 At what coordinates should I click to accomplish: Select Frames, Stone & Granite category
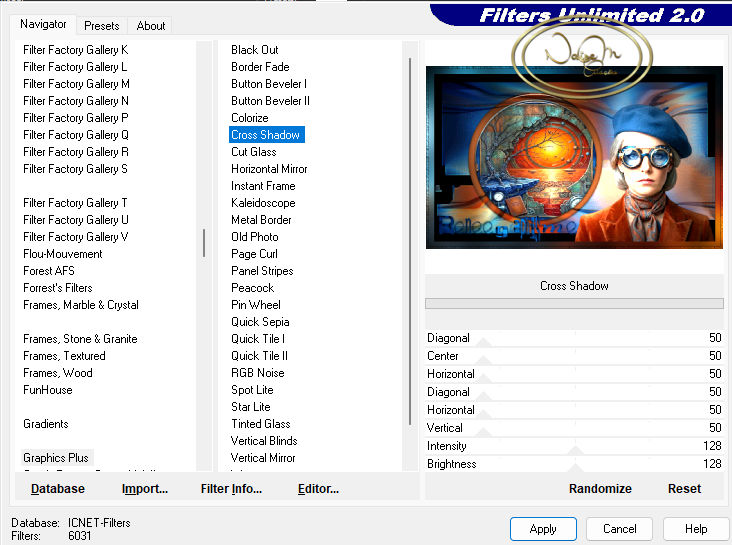(x=80, y=339)
